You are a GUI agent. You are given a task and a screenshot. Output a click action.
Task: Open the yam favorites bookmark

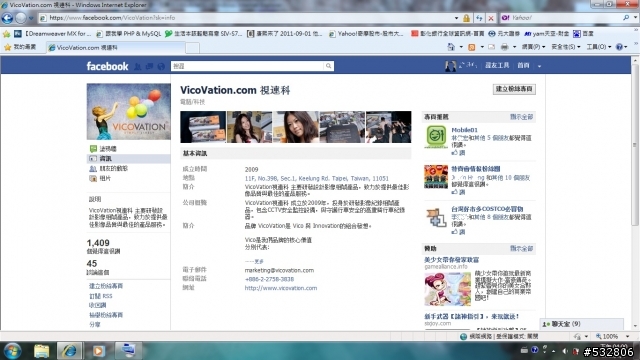pos(547,34)
